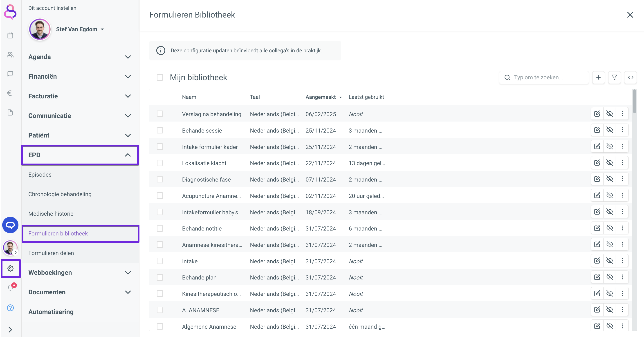Expand the Documenten section

coord(80,292)
